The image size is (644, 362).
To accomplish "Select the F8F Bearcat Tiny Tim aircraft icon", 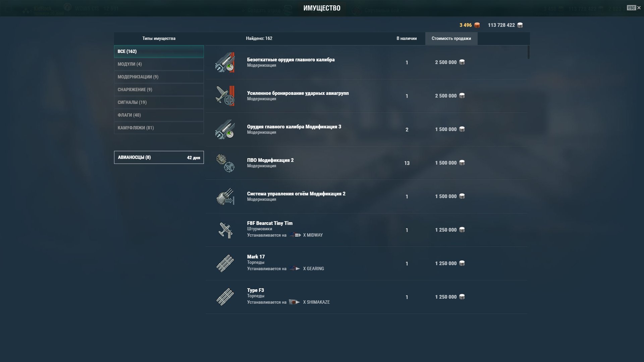I will click(x=225, y=230).
